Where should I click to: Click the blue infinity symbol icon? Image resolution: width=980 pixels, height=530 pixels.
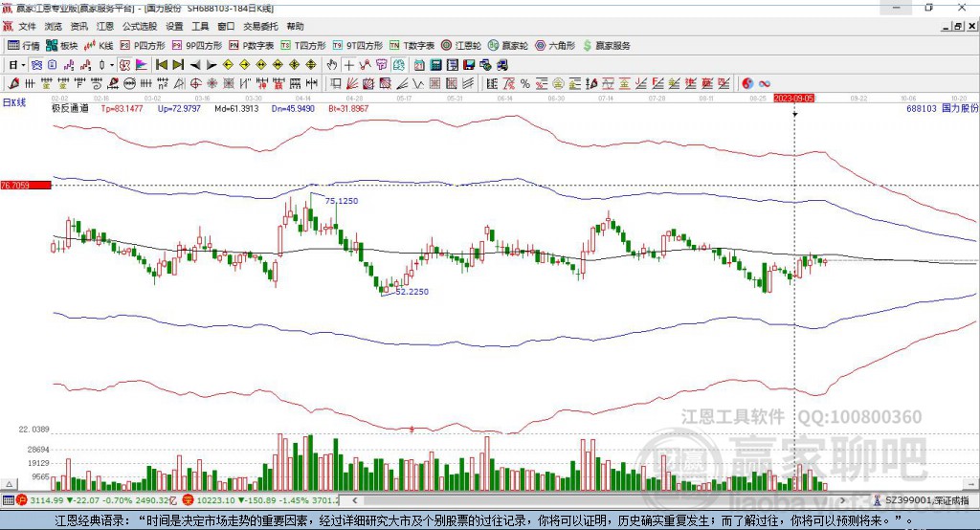pos(765,83)
